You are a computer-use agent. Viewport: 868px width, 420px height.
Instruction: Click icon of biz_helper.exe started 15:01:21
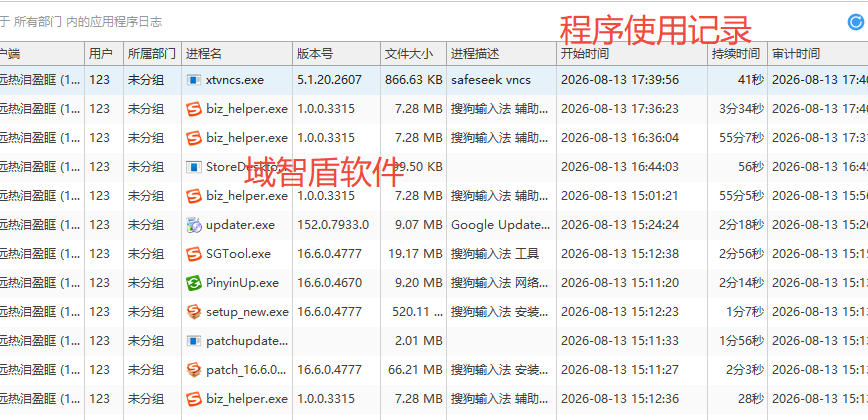point(193,196)
